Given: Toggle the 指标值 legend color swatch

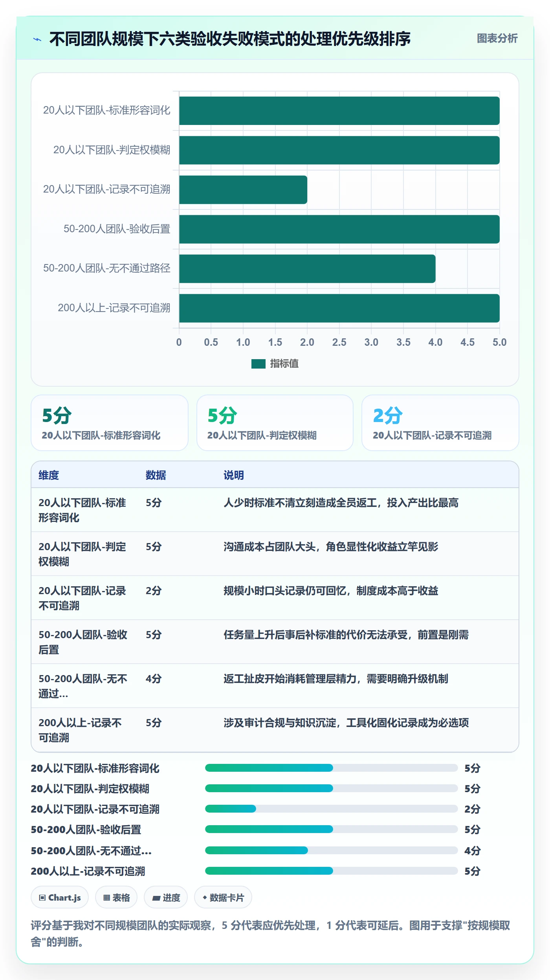Looking at the screenshot, I should click(x=258, y=364).
